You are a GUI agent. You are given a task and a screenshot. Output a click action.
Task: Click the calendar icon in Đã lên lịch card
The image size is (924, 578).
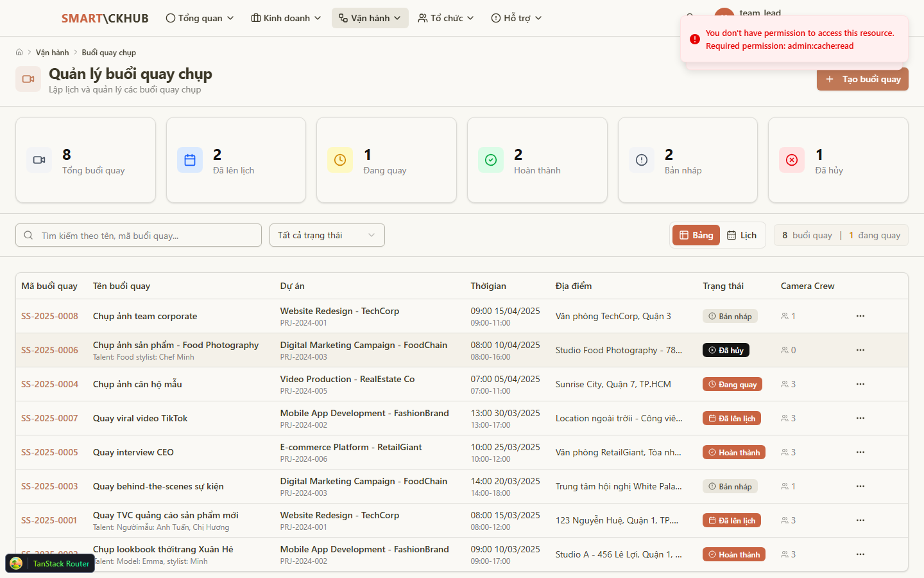(190, 160)
